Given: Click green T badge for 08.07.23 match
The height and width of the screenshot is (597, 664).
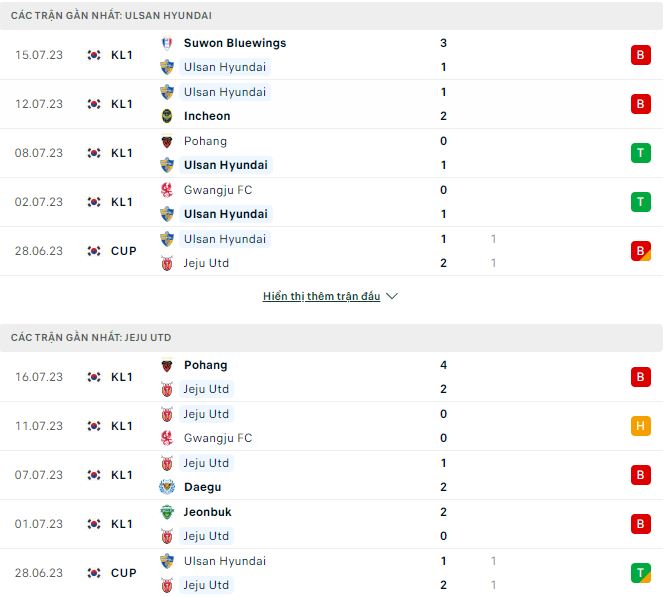Looking at the screenshot, I should click(640, 153).
